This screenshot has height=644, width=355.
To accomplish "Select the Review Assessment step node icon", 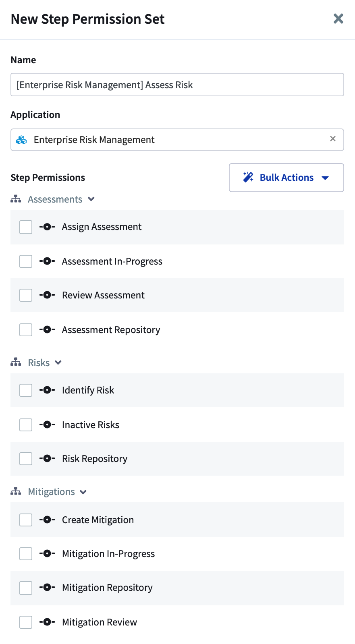I will point(47,295).
